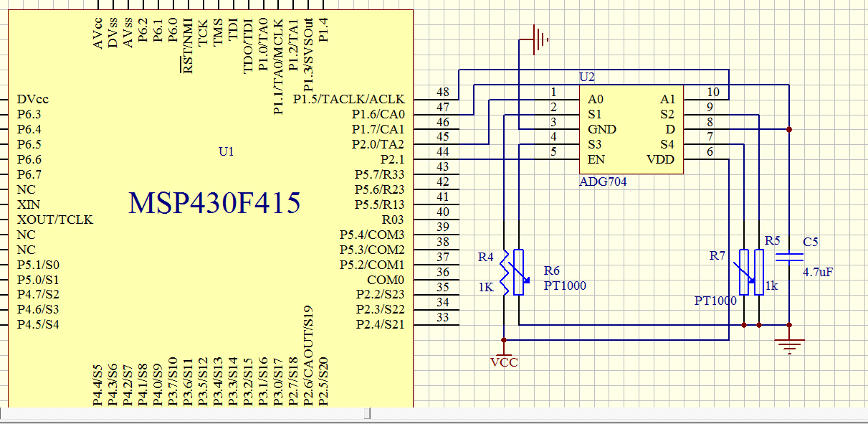Select the U2 designator label
Image resolution: width=868 pixels, height=424 pixels.
(x=587, y=76)
